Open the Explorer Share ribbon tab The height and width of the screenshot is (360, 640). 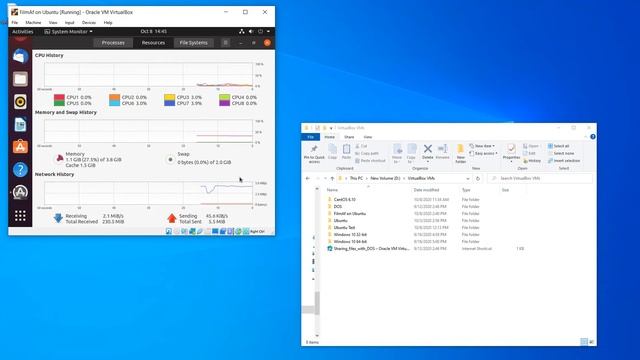(349, 137)
